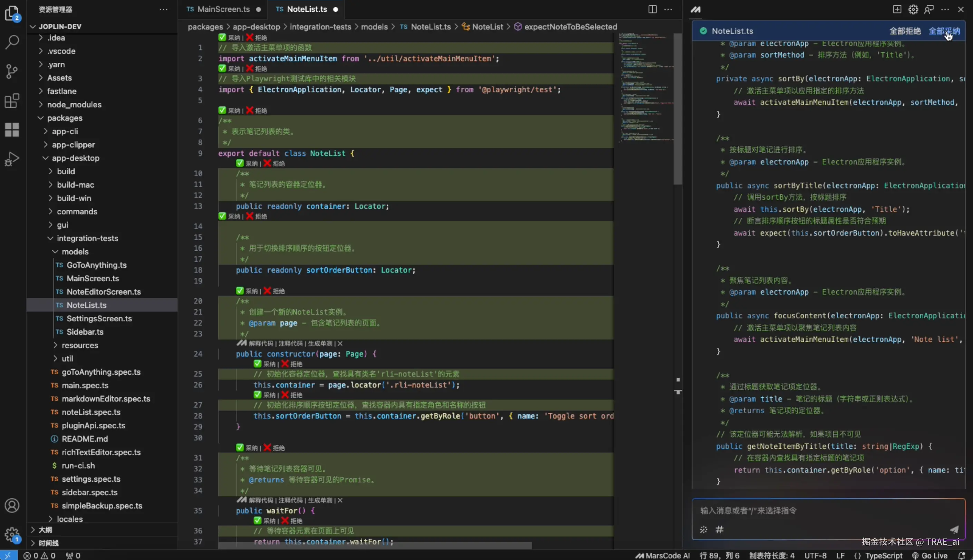Open Extensions view in activity bar
Image resolution: width=973 pixels, height=560 pixels.
(12, 101)
